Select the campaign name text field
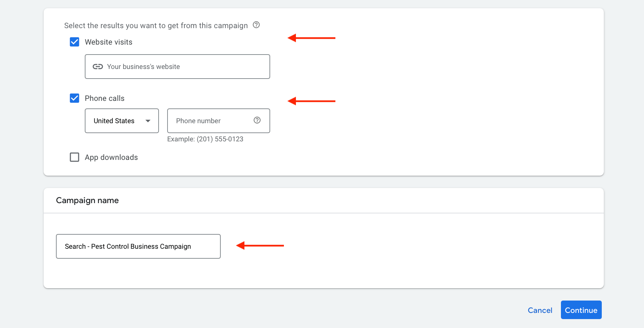 coord(138,246)
